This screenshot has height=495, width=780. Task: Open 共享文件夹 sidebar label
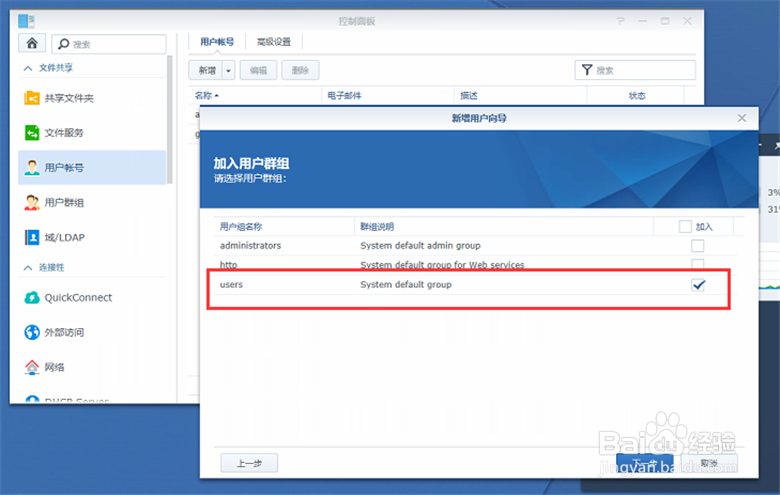coord(69,98)
